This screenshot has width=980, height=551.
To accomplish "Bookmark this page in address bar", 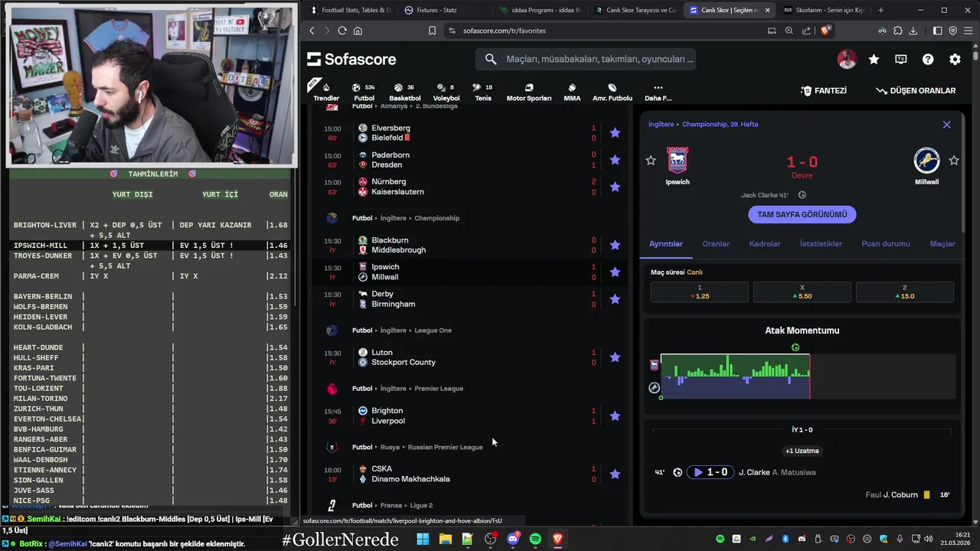I will [x=432, y=31].
